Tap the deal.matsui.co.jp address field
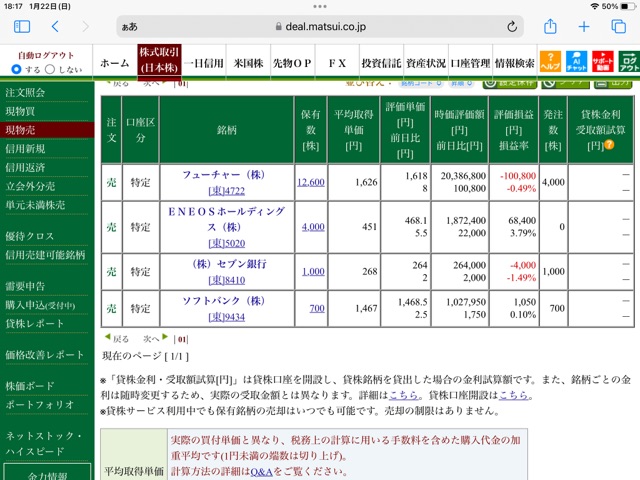 pyautogui.click(x=320, y=27)
